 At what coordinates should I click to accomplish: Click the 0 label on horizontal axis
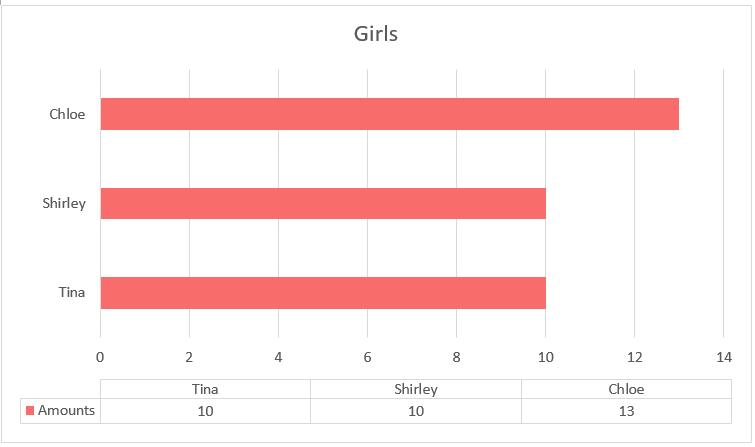pos(100,357)
